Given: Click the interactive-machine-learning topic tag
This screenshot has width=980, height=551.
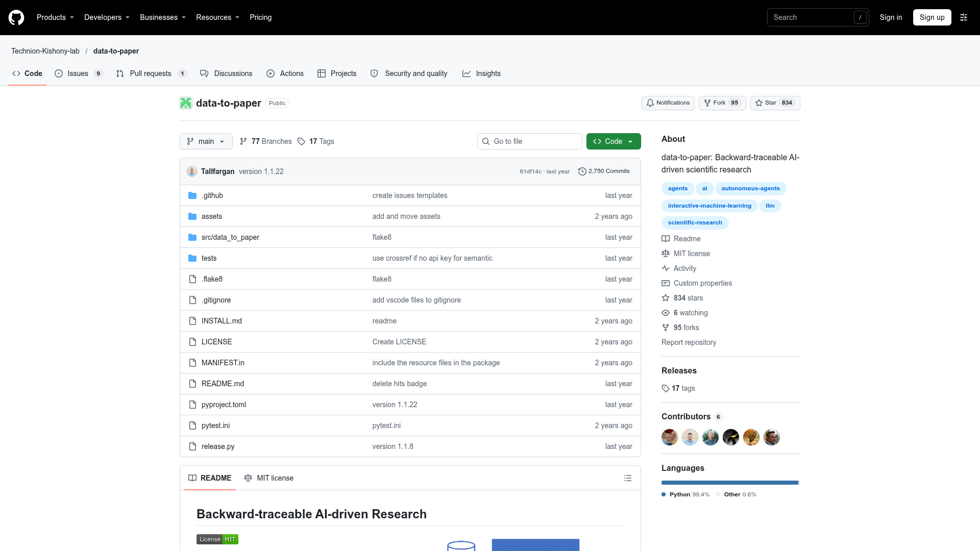Looking at the screenshot, I should point(709,206).
